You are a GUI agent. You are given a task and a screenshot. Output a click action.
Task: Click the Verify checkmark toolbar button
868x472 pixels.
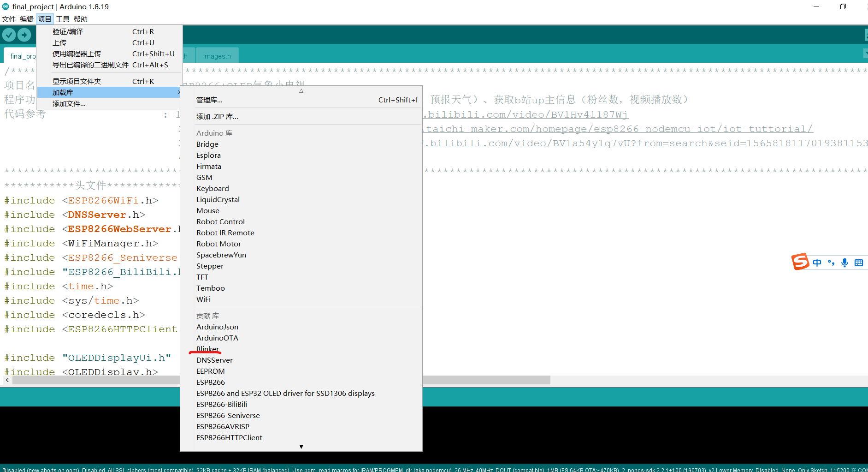[x=9, y=35]
